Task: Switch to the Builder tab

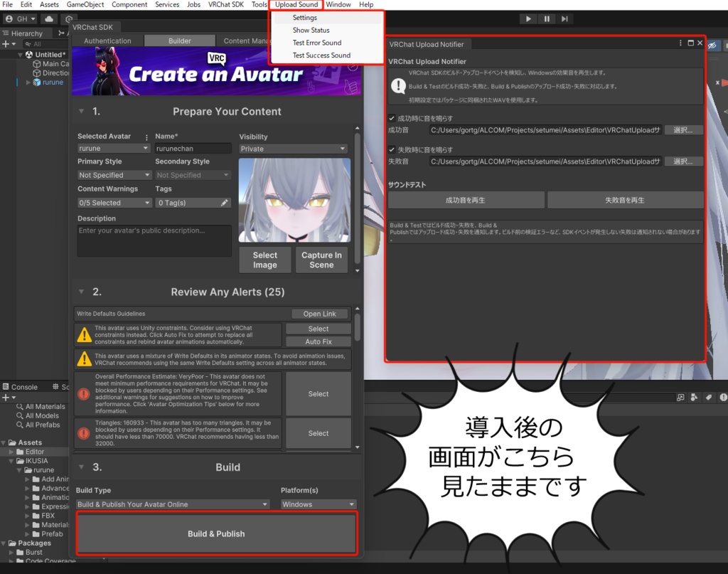Action: [x=180, y=41]
